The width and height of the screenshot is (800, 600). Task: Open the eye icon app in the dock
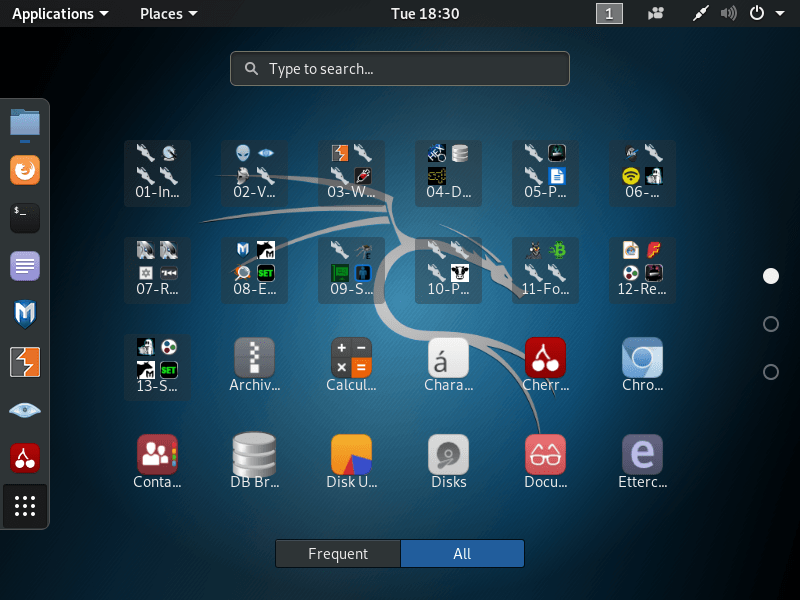click(24, 410)
